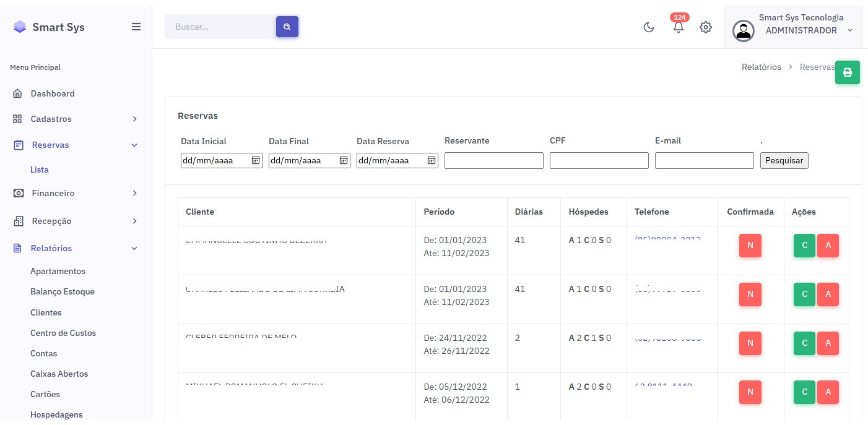Open the Data Reserva calendar picker
Screen dimensions: 868x425
point(432,161)
